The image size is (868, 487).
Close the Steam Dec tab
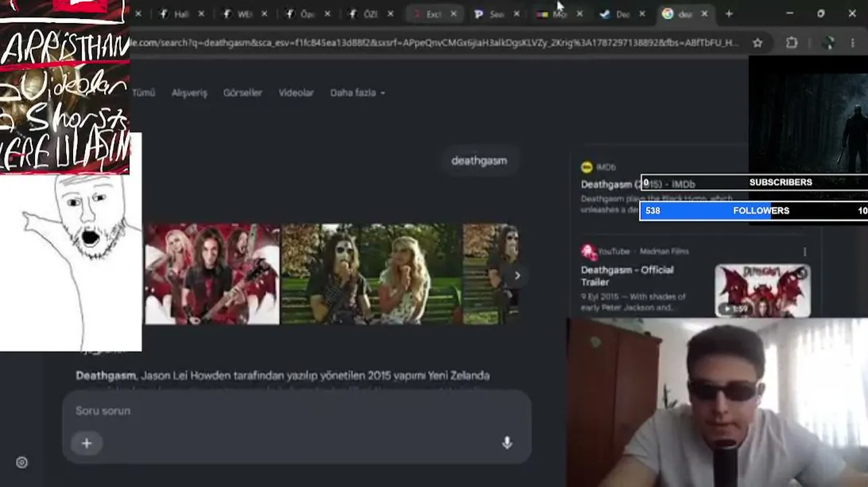pyautogui.click(x=642, y=14)
